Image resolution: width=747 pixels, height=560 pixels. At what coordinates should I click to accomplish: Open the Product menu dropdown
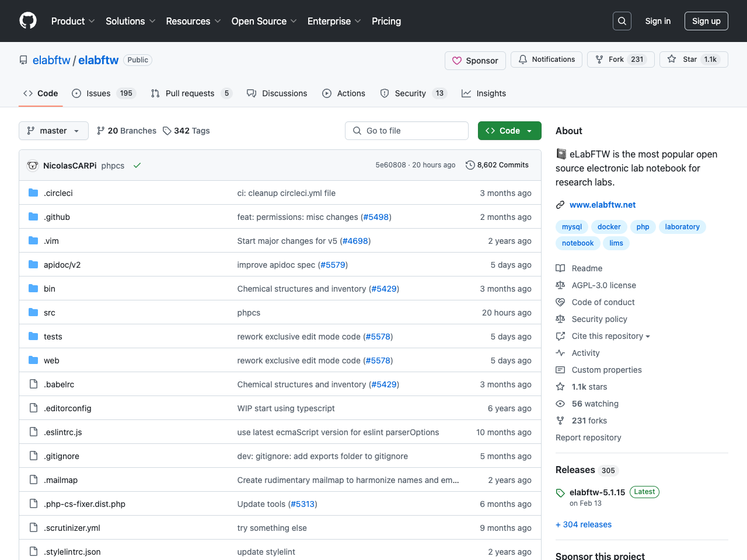coord(73,21)
